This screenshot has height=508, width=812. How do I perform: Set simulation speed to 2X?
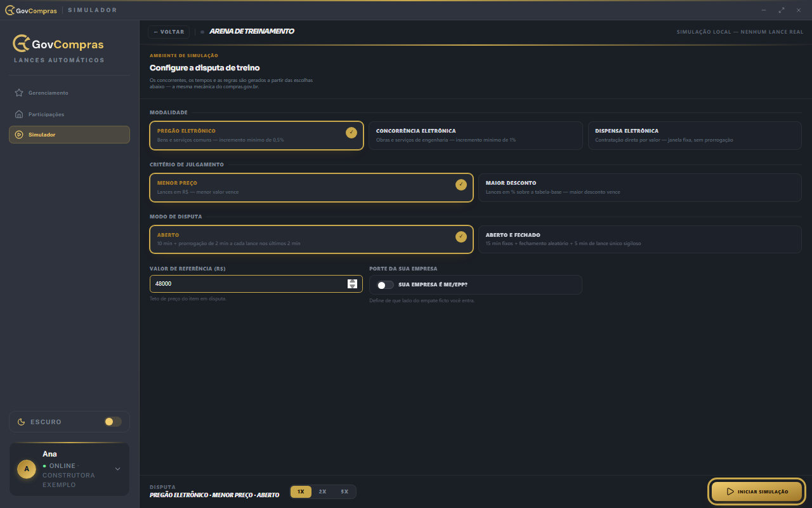(322, 491)
